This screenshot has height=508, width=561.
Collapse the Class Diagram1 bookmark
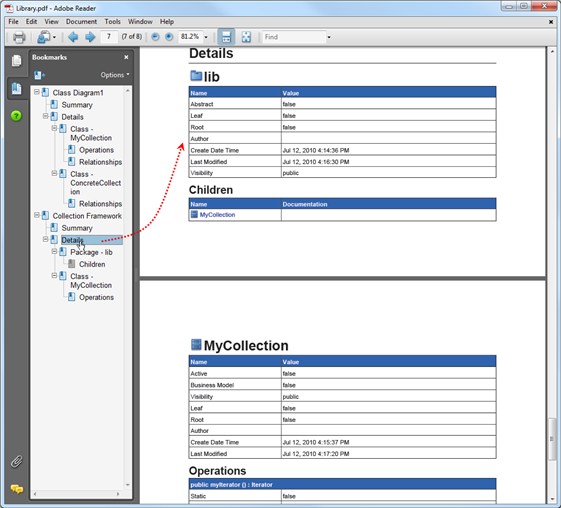(x=36, y=92)
